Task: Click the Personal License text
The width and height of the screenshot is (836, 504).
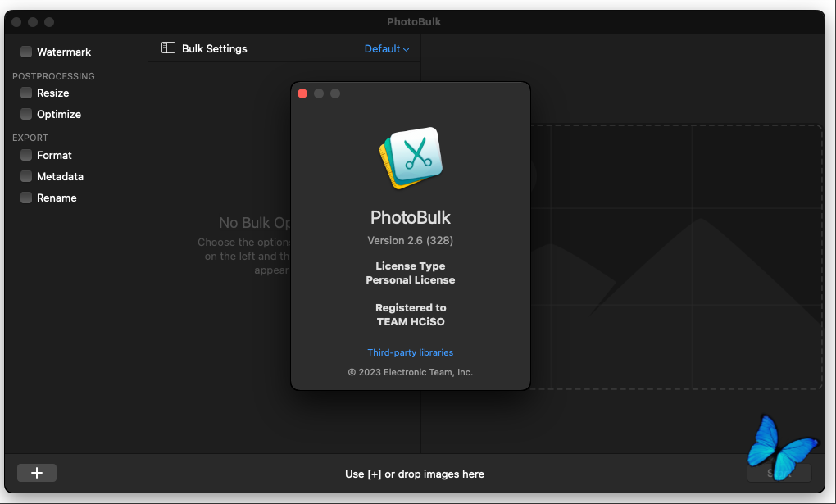Action: pos(410,280)
